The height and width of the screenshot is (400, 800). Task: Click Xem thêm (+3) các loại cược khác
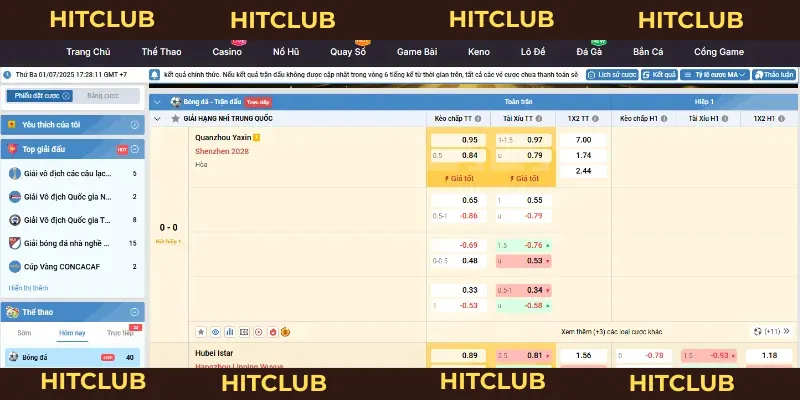point(612,332)
